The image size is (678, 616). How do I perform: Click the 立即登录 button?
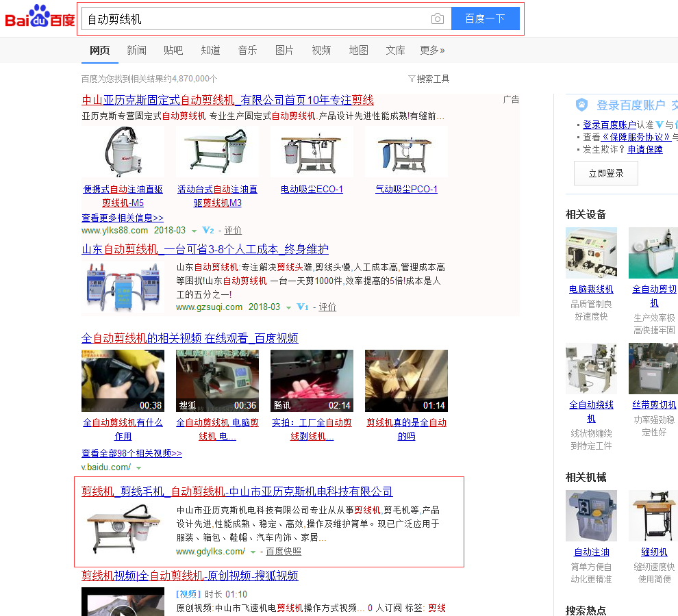point(605,173)
